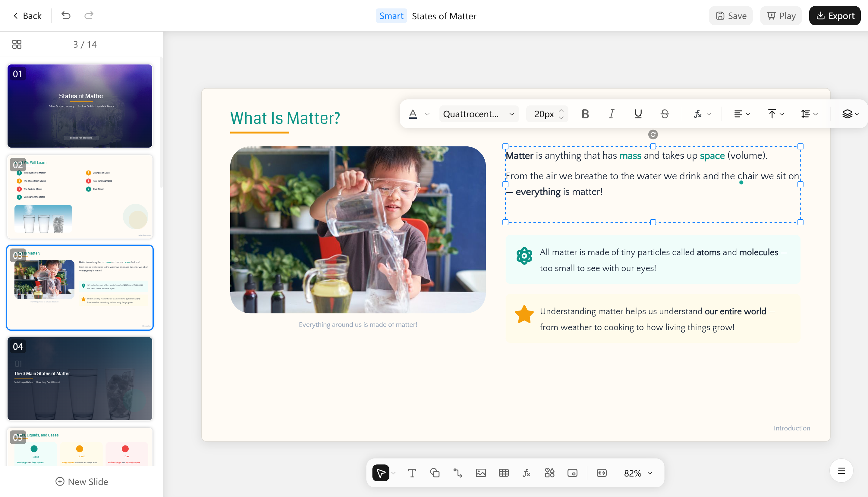Choose the Text tool in bottom toolbar
Viewport: 868px width, 497px height.
pyautogui.click(x=412, y=473)
